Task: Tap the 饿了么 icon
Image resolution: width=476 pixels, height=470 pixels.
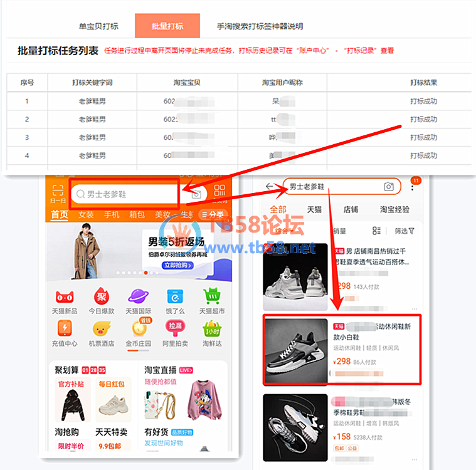Action: (175, 297)
